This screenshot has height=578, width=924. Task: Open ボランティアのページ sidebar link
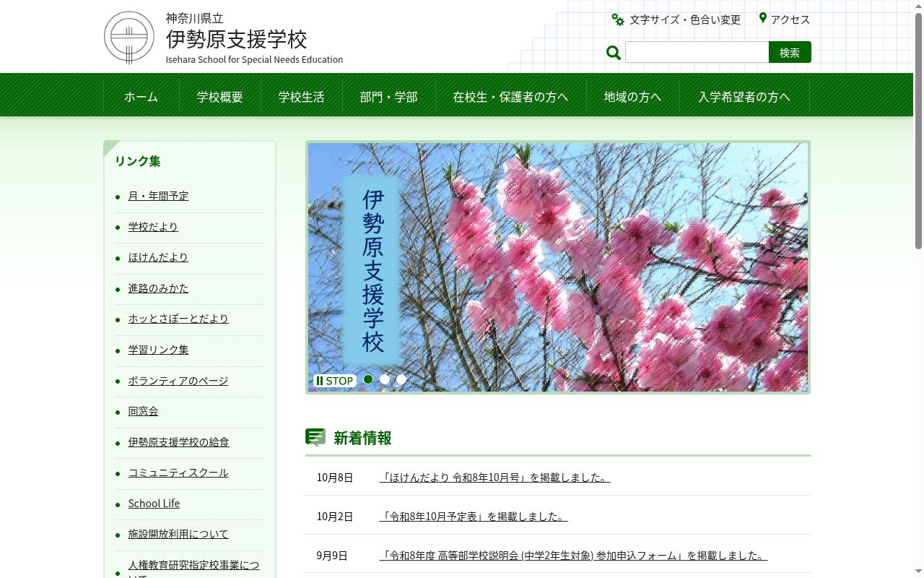(x=178, y=381)
